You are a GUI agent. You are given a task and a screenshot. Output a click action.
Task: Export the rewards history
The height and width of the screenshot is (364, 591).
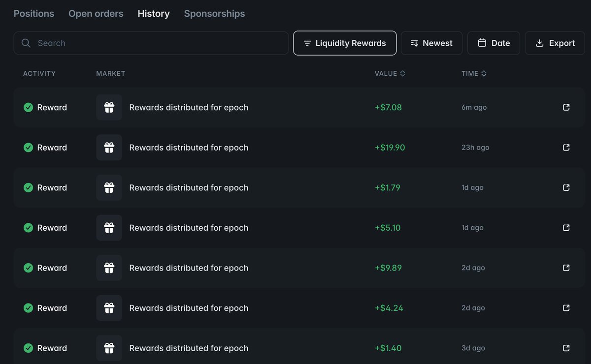pos(555,43)
